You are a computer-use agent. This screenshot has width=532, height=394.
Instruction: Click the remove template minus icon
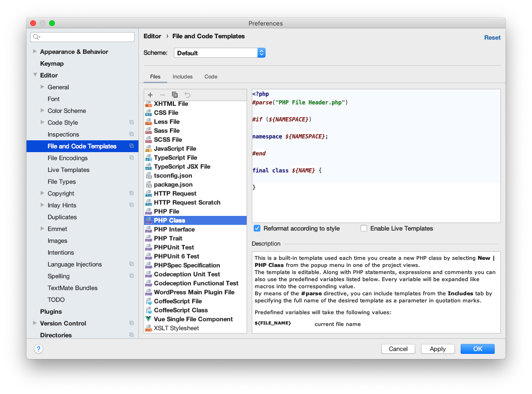click(x=163, y=95)
